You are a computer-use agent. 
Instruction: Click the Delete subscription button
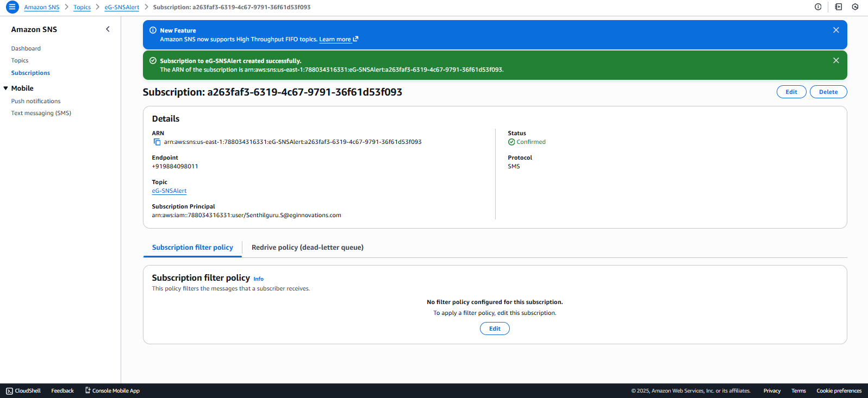click(x=828, y=92)
